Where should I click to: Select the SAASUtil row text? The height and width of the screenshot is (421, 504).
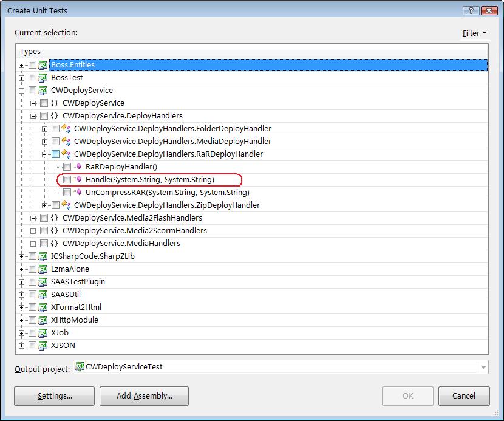point(66,294)
